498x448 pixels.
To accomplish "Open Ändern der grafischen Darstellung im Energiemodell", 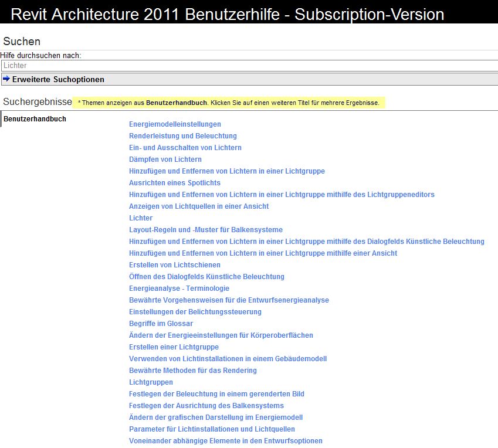I will pyautogui.click(x=216, y=418).
